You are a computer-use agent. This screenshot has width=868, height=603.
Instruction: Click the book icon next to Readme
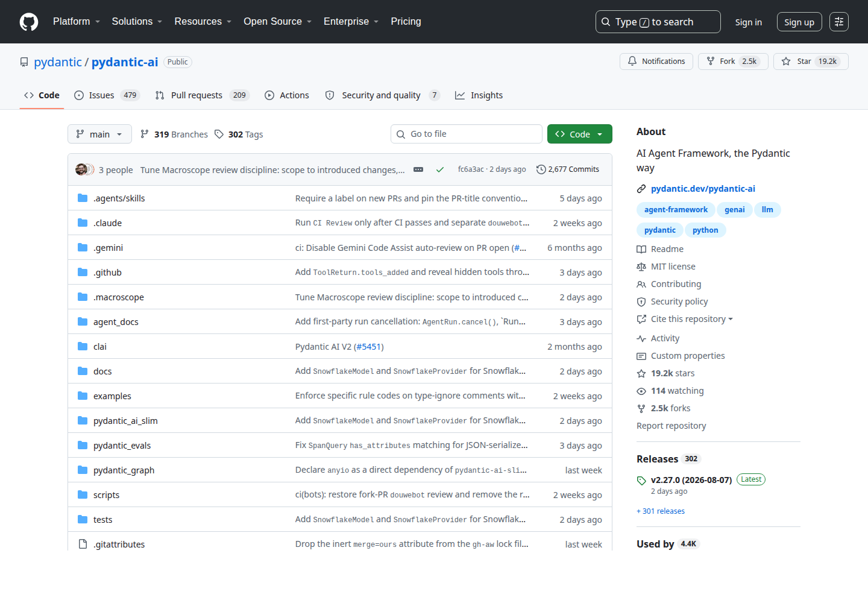(x=641, y=249)
